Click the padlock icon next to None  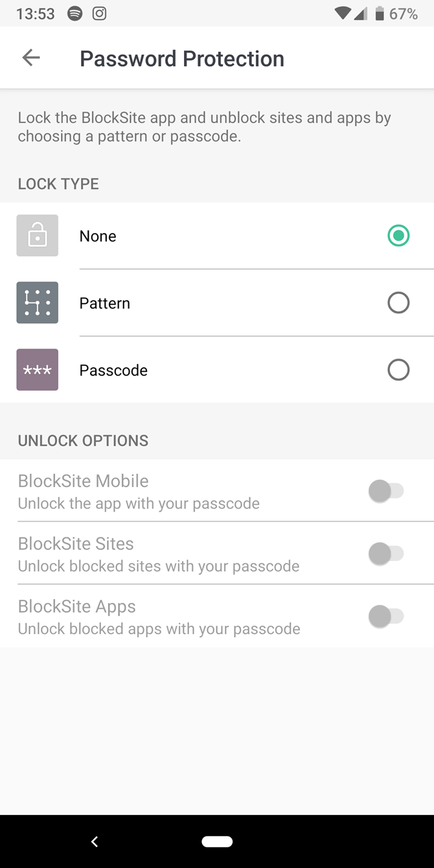click(x=37, y=235)
